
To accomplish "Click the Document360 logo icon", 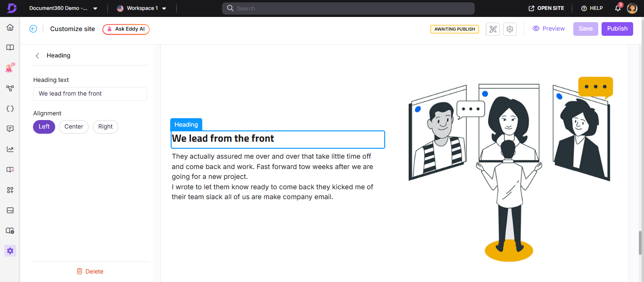I will (12, 8).
